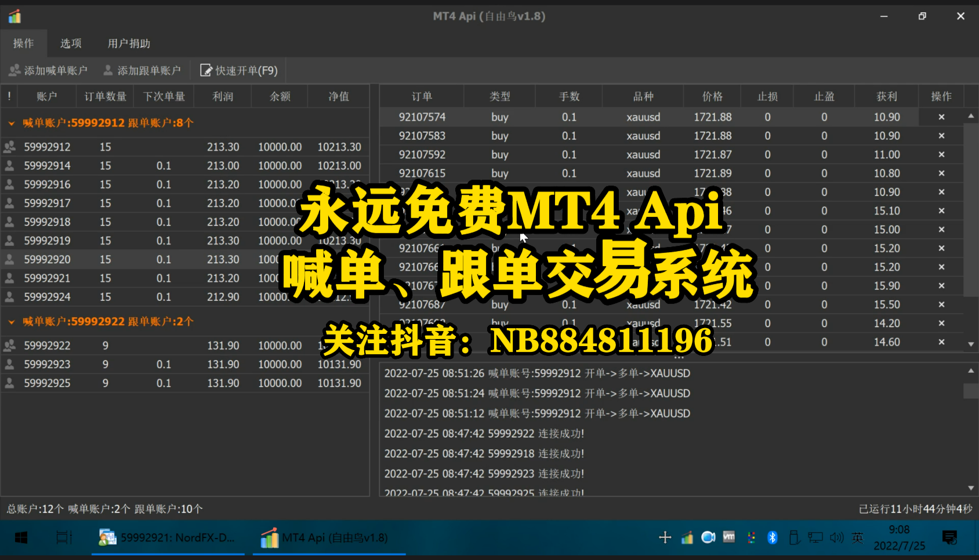
Task: Sort by 净值 column header
Action: click(x=339, y=96)
